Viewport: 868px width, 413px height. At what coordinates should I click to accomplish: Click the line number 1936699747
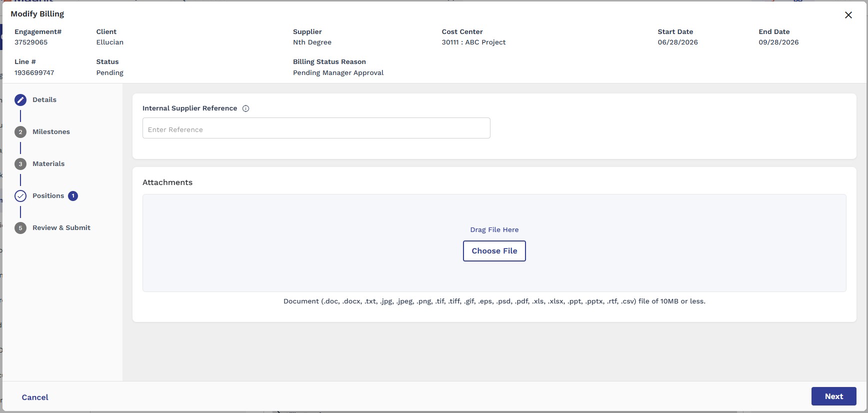(34, 73)
